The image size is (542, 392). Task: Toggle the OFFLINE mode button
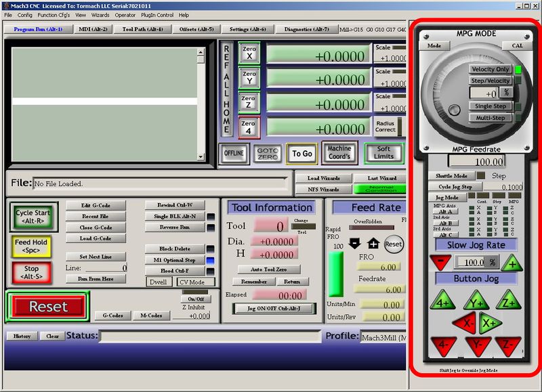(x=234, y=154)
